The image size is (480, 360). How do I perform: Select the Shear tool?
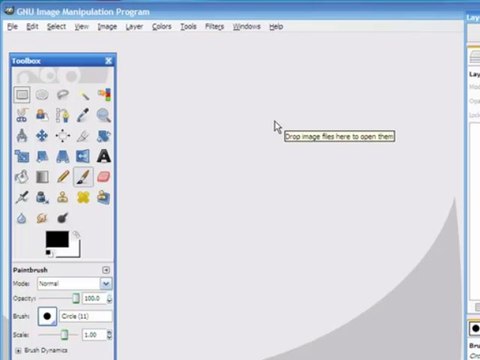point(42,156)
